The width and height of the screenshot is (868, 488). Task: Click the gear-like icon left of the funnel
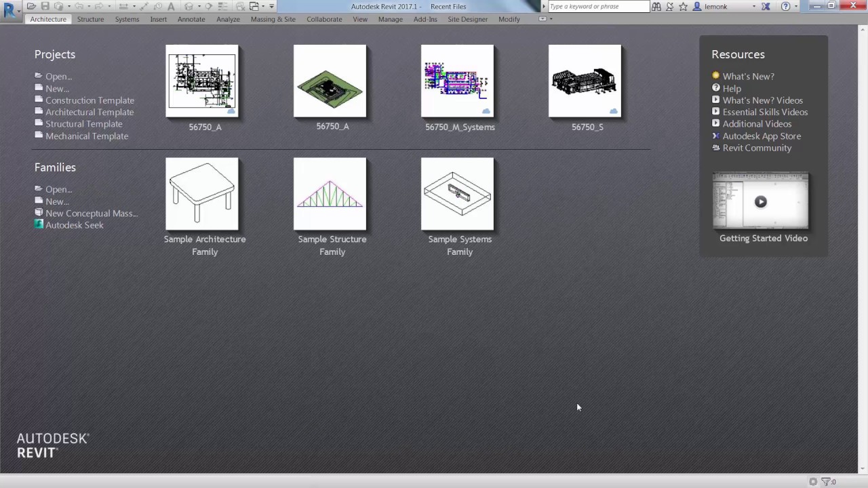tap(813, 481)
